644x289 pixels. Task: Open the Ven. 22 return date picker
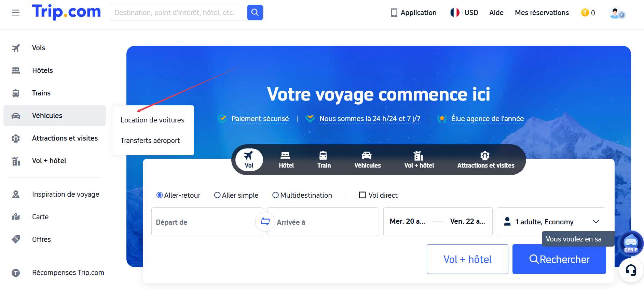pyautogui.click(x=468, y=221)
